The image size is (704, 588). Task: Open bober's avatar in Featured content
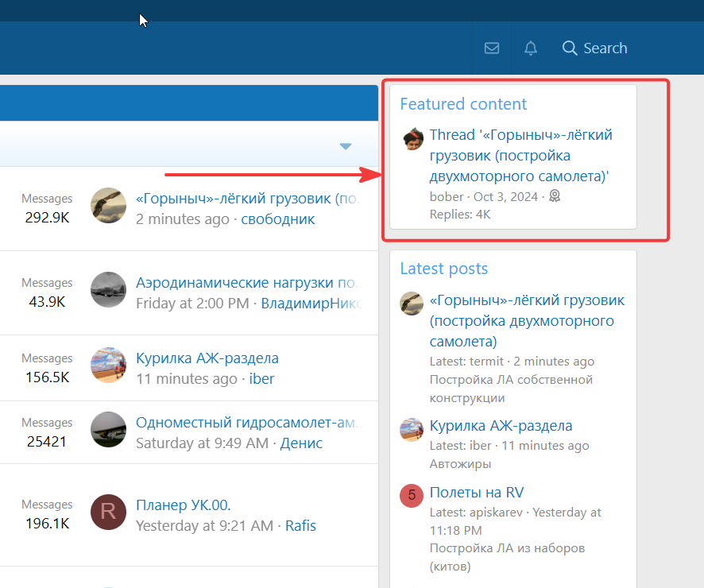click(412, 138)
